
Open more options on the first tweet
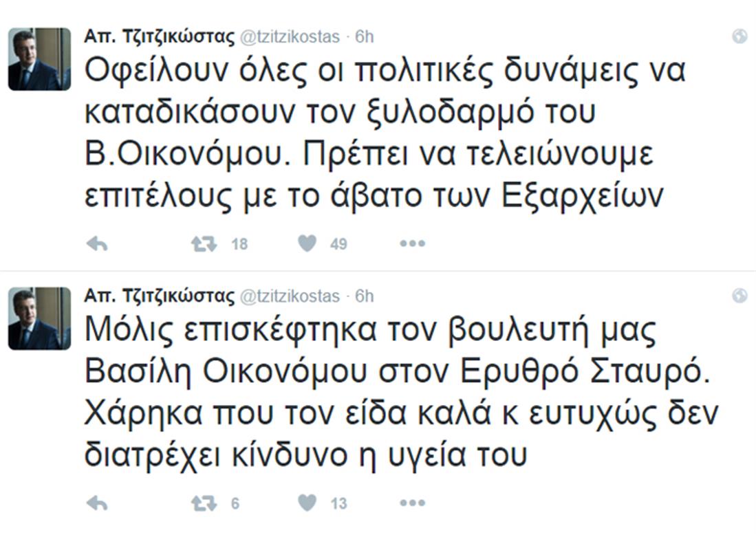[x=411, y=243]
